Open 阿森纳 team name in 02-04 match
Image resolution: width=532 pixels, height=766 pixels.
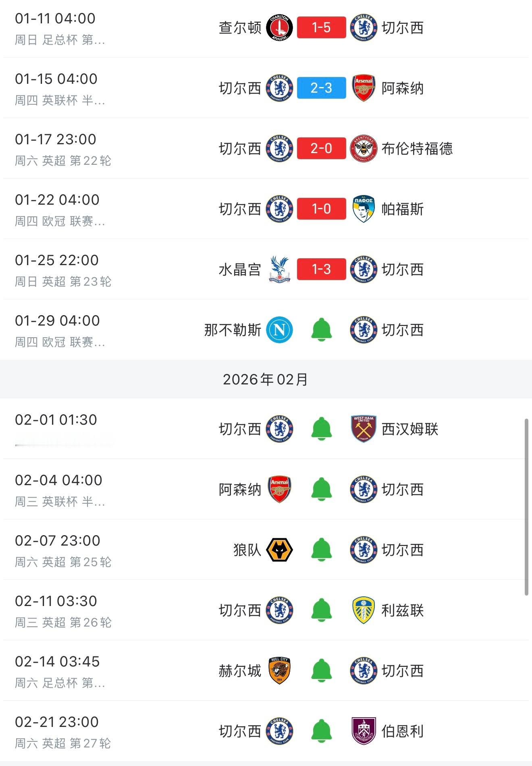pos(240,490)
